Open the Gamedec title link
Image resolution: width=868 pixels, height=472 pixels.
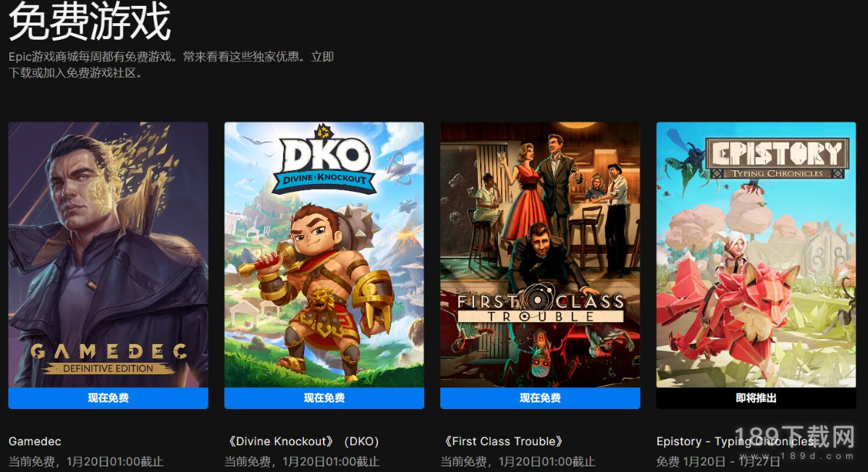pos(35,442)
